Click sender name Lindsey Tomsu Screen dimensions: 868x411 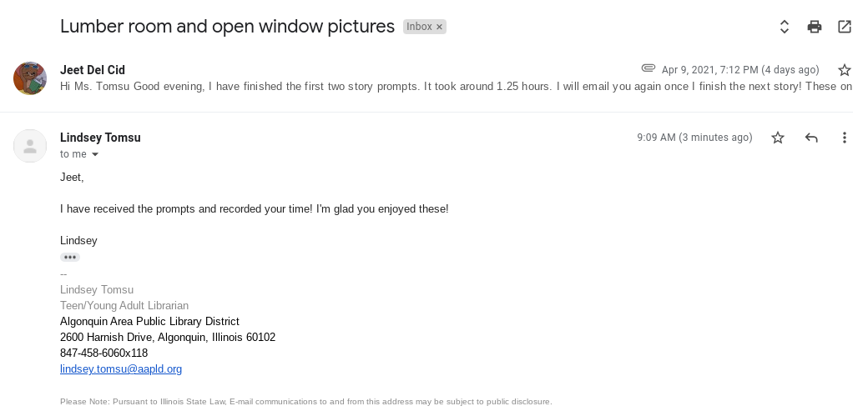point(100,138)
